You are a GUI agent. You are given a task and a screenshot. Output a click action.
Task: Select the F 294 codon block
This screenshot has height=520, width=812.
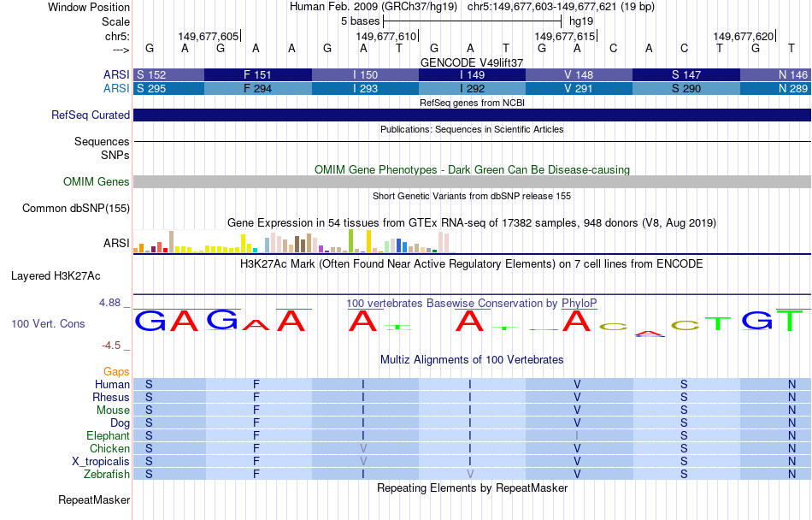(258, 89)
